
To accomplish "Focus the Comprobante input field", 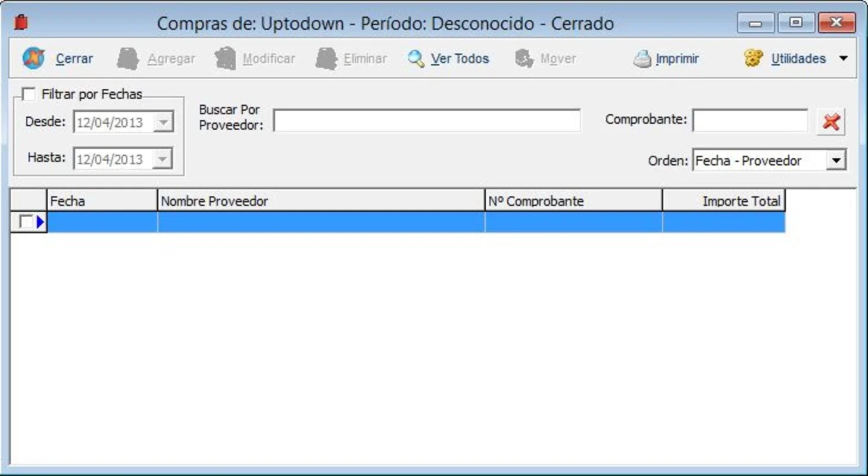I will [750, 120].
